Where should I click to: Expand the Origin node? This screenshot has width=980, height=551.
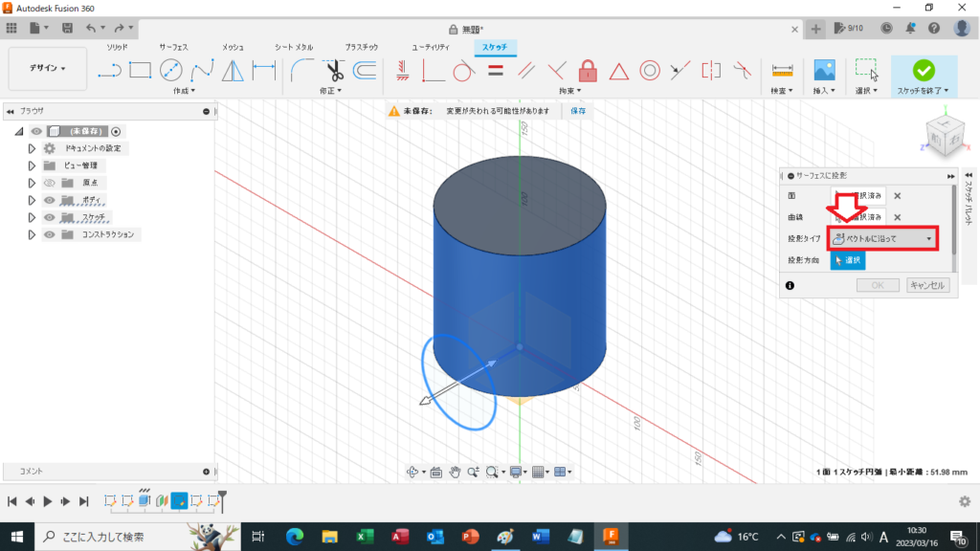coord(32,183)
